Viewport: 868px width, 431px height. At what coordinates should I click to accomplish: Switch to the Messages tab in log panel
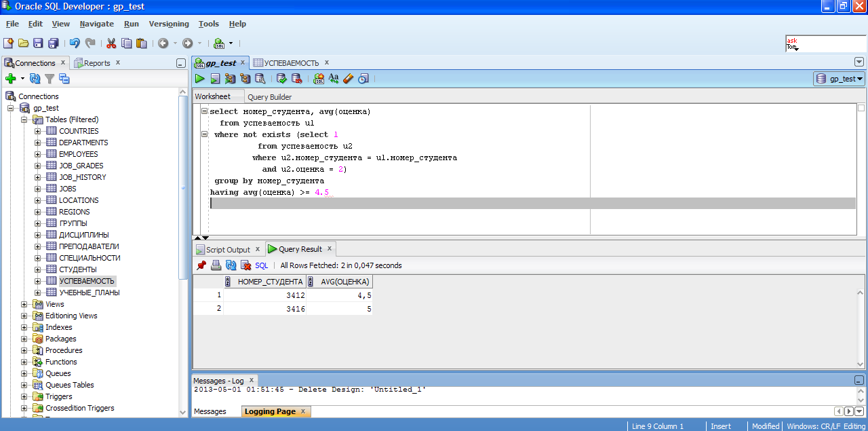click(210, 411)
